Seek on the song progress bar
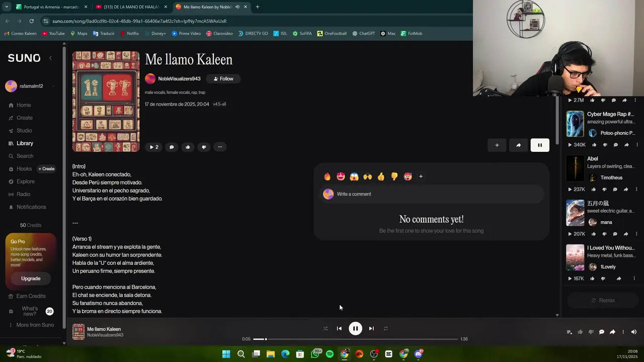Viewport: 644px width, 362px height. 356,339
